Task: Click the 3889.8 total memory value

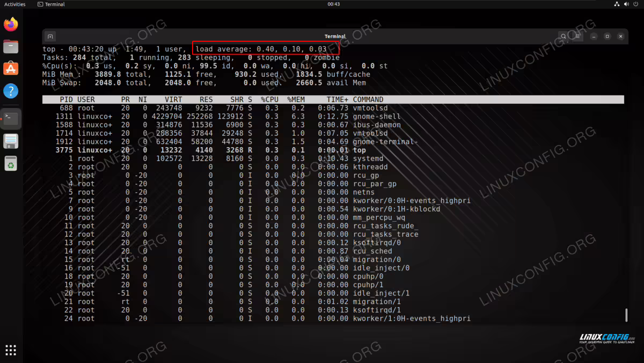Action: (108, 75)
